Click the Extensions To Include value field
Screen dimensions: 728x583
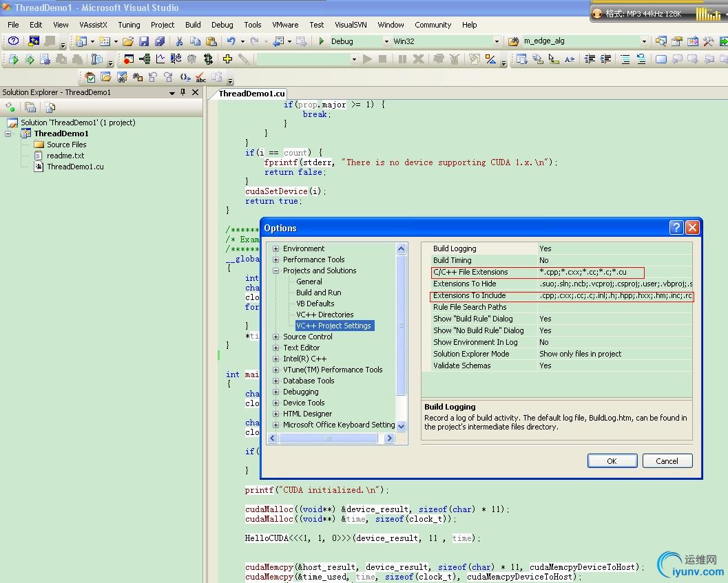point(615,296)
